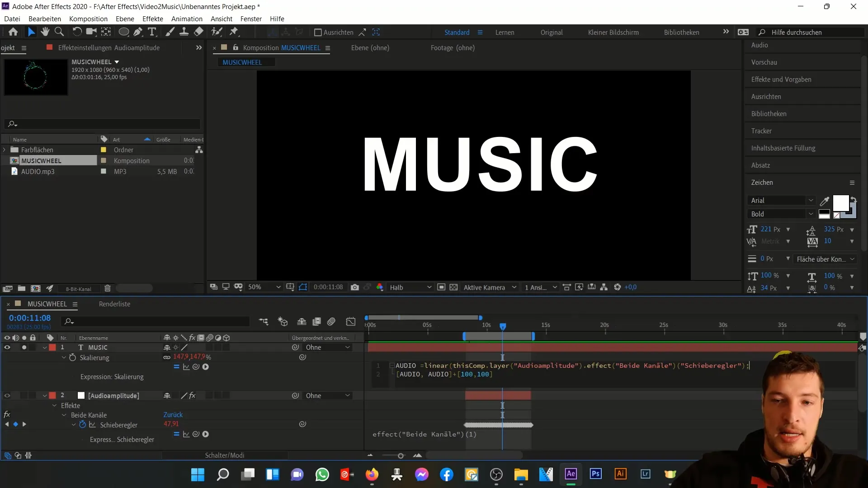Select the Home icon in toolbar

coord(13,32)
